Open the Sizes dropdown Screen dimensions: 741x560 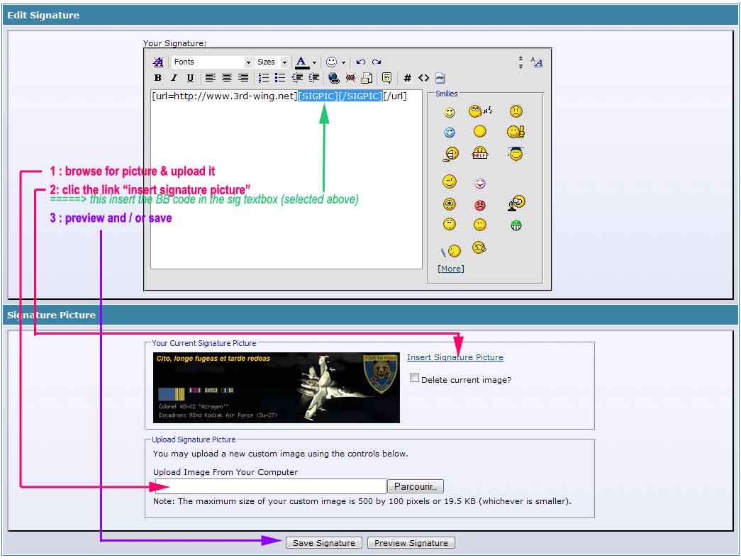pos(272,62)
